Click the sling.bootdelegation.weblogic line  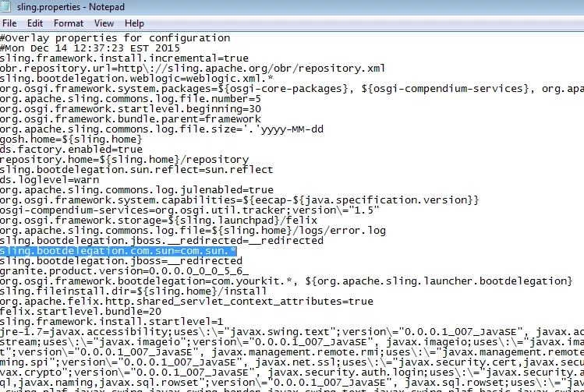click(x=136, y=79)
